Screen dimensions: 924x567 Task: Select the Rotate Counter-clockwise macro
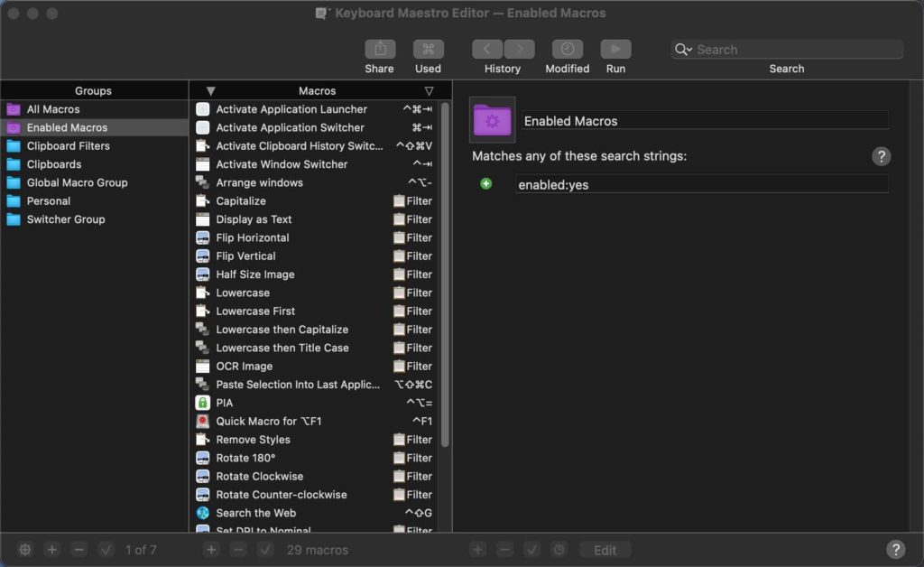coord(315,494)
